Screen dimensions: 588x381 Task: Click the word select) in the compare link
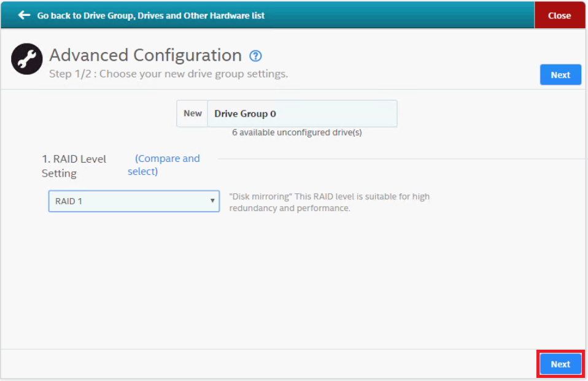pyautogui.click(x=142, y=172)
